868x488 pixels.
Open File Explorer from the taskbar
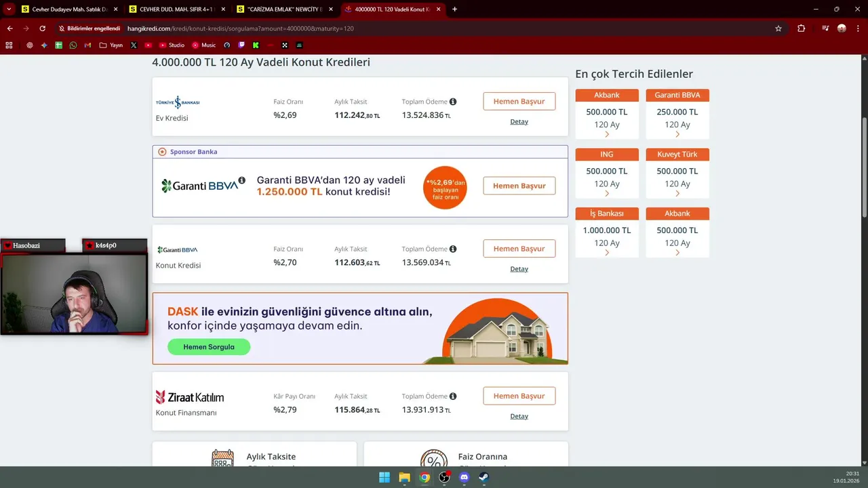click(x=404, y=477)
